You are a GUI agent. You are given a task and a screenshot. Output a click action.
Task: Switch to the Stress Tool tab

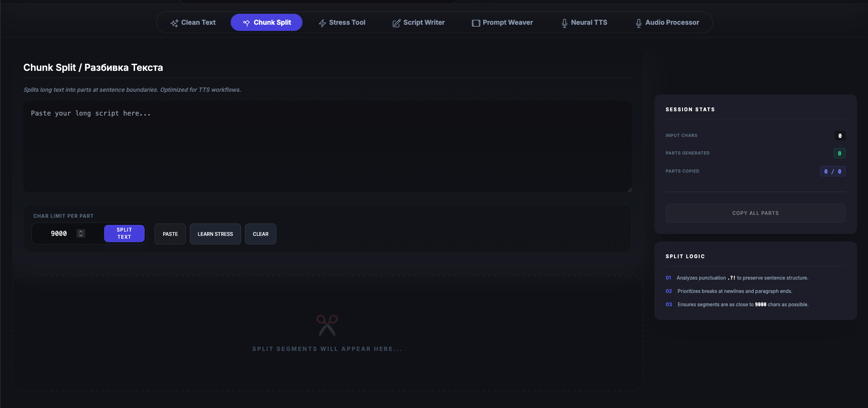tap(342, 22)
